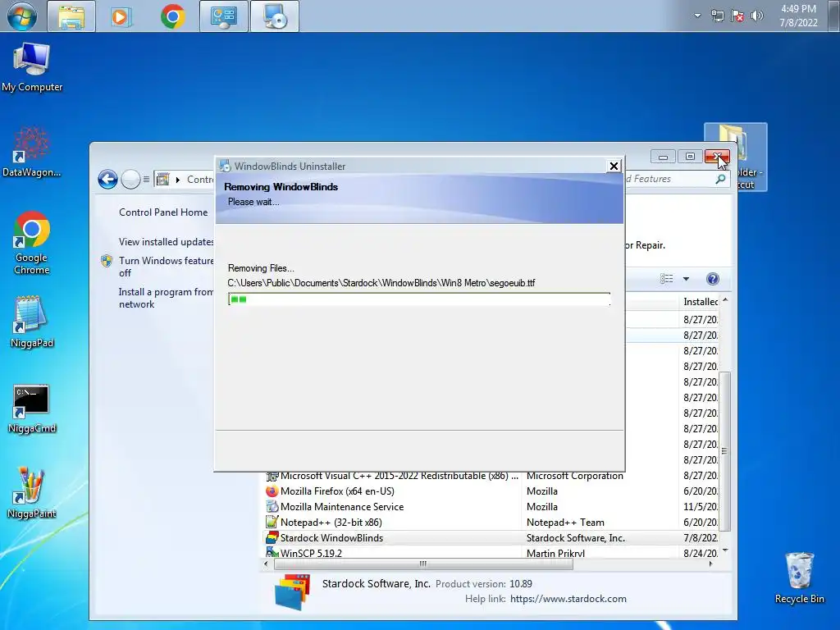Click scroll down arrow of program list
The image size is (840, 630).
pos(725,550)
